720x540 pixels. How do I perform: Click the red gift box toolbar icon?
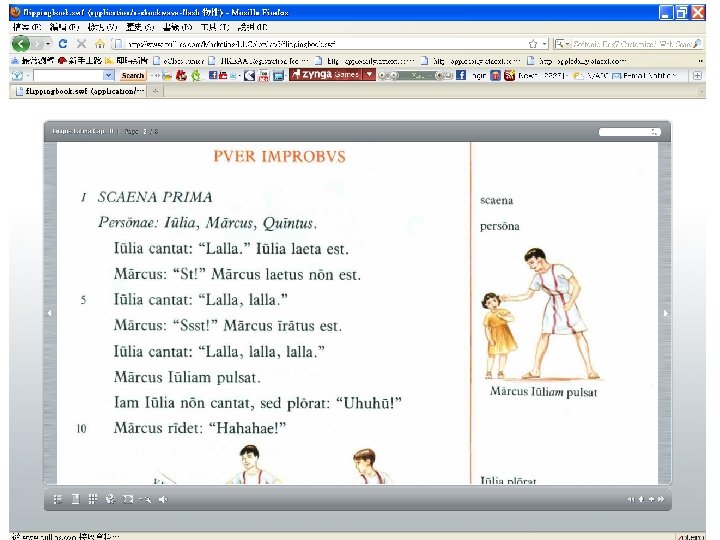[x=495, y=75]
